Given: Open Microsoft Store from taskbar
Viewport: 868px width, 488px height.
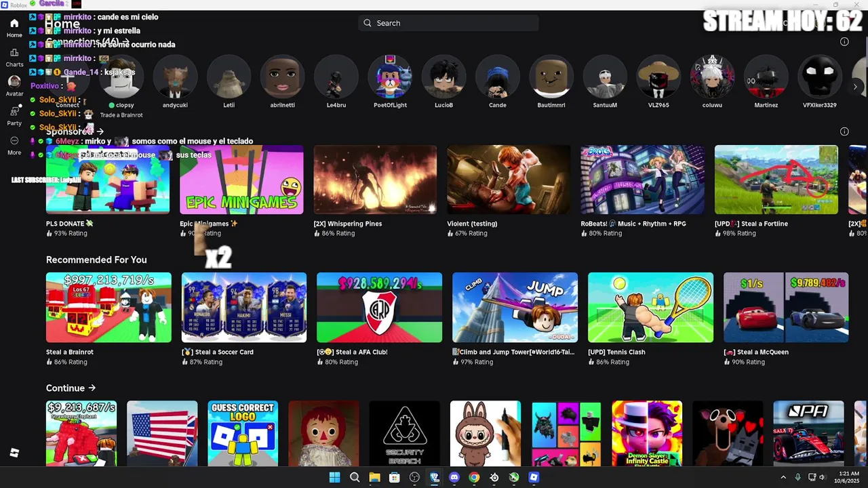Looking at the screenshot, I should (x=394, y=478).
